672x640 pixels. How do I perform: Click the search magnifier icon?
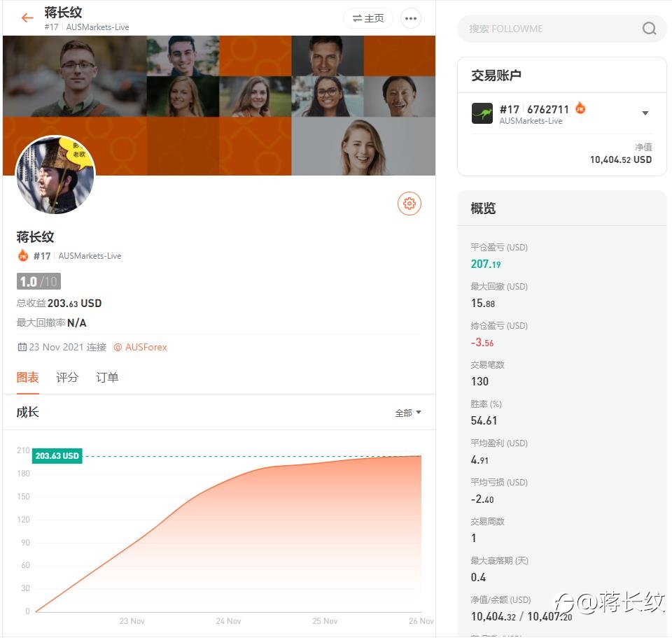pyautogui.click(x=649, y=28)
